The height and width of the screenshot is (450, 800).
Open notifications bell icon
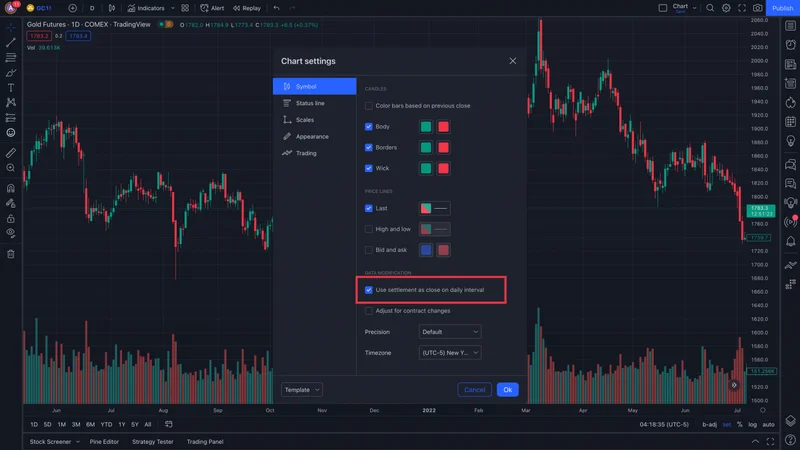coord(790,241)
